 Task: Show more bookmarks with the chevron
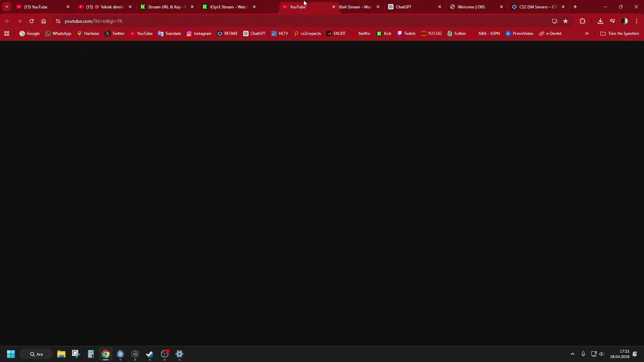tap(587, 34)
